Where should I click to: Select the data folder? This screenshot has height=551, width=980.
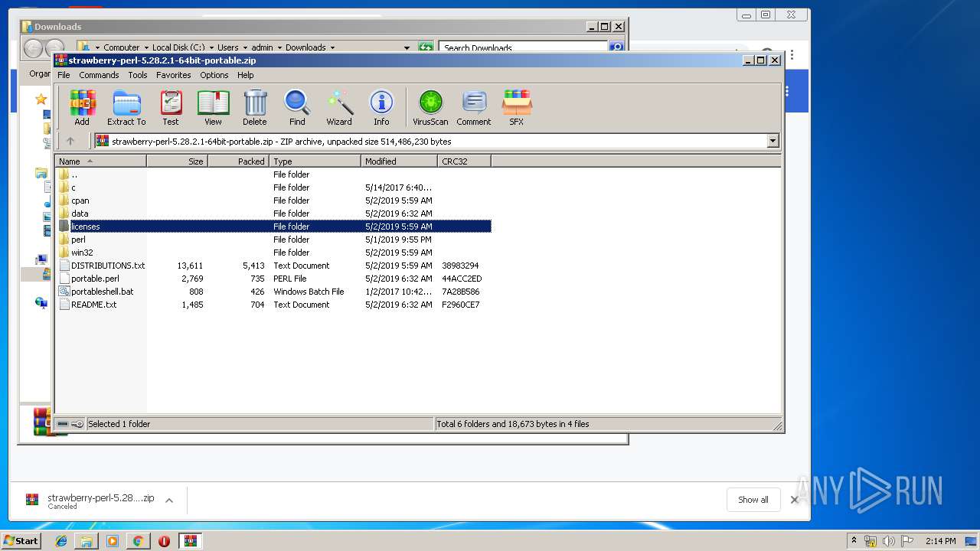[x=273, y=214]
